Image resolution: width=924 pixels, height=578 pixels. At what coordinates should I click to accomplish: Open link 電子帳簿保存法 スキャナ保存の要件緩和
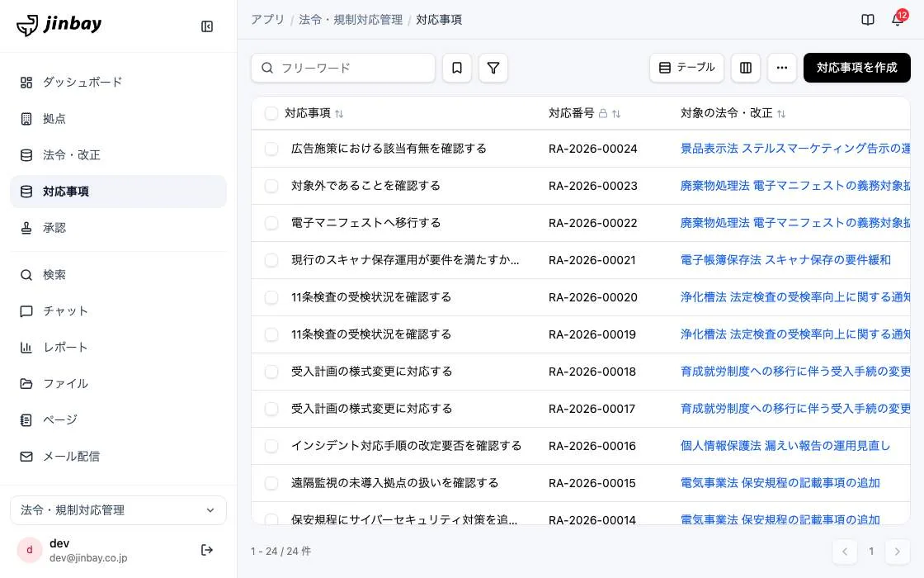785,260
